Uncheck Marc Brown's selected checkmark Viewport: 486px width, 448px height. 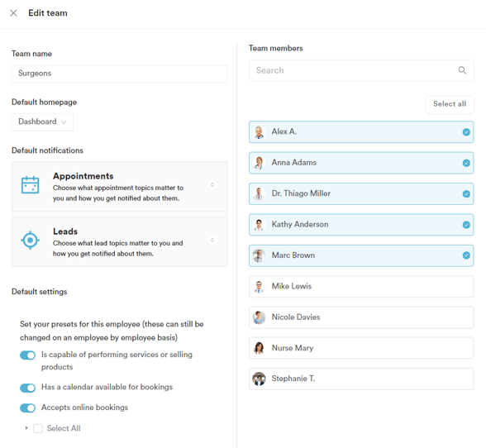[x=466, y=255]
